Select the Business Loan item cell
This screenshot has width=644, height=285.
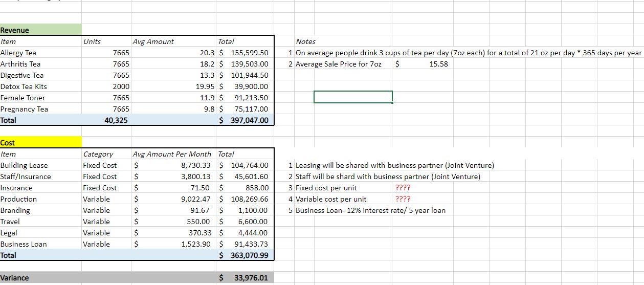[x=40, y=244]
